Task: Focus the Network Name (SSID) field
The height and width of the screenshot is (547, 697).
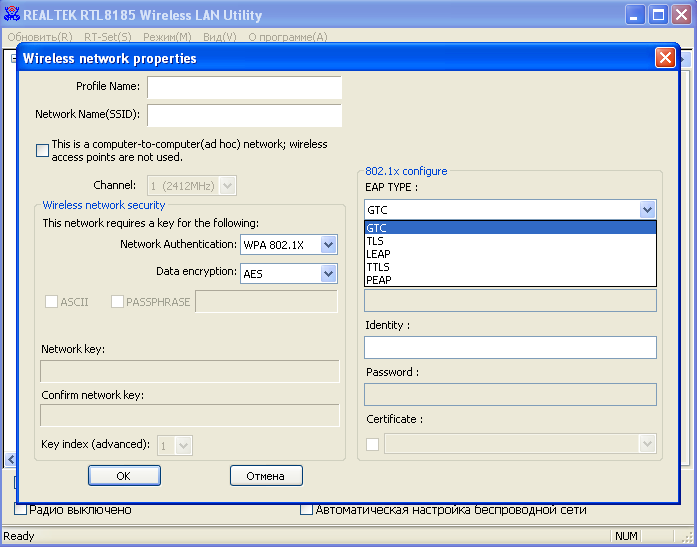Action: pyautogui.click(x=244, y=115)
